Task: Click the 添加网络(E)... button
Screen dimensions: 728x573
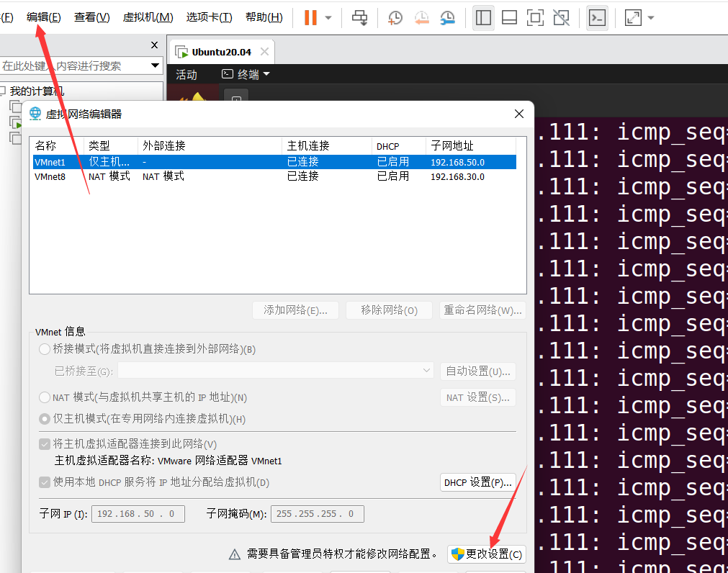Action: [x=295, y=310]
